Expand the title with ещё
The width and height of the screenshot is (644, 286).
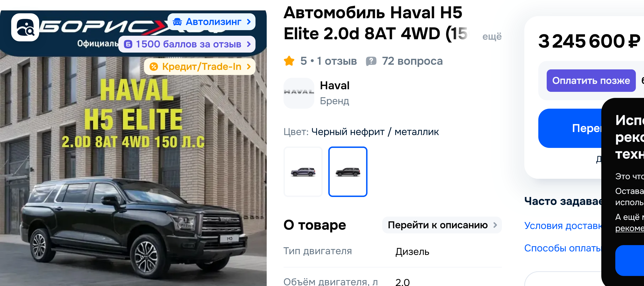[492, 36]
